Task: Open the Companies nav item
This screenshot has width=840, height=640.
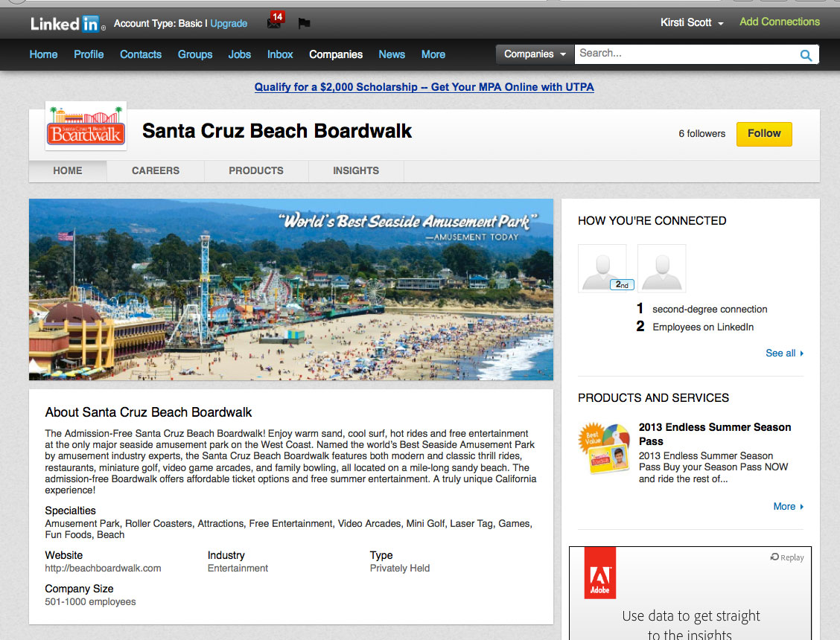Action: coord(336,54)
